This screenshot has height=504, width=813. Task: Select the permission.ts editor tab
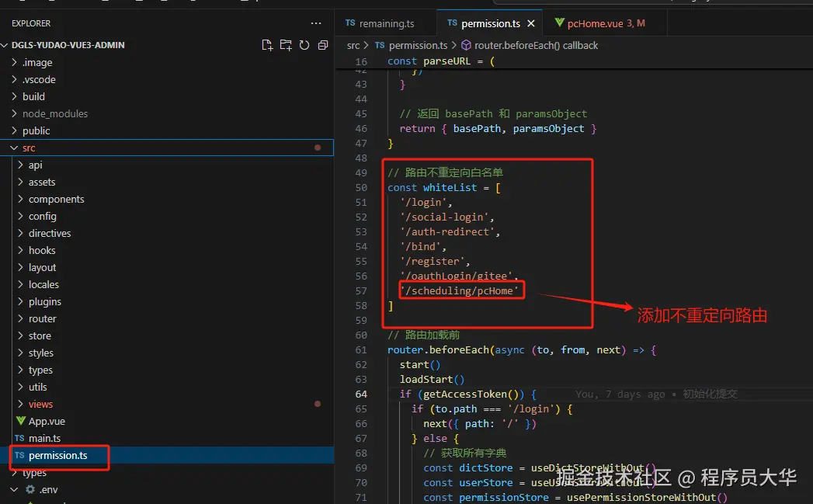click(490, 23)
